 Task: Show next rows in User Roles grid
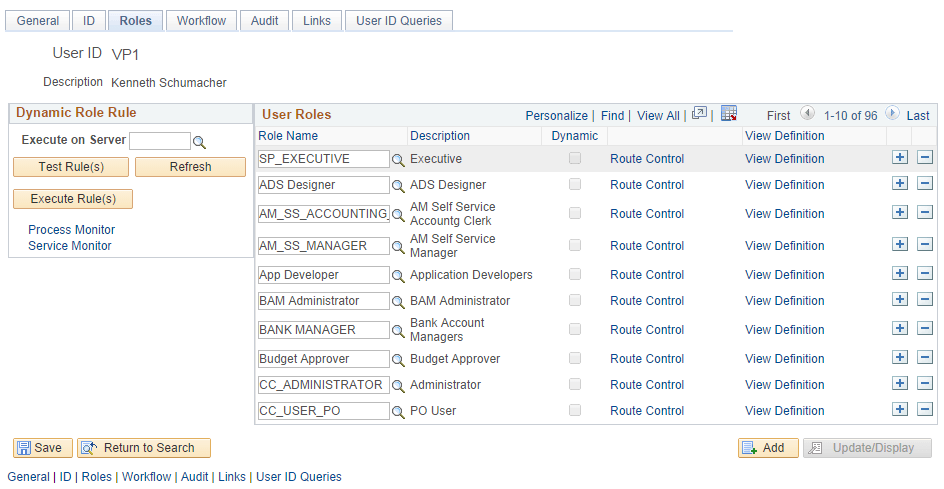[x=892, y=113]
